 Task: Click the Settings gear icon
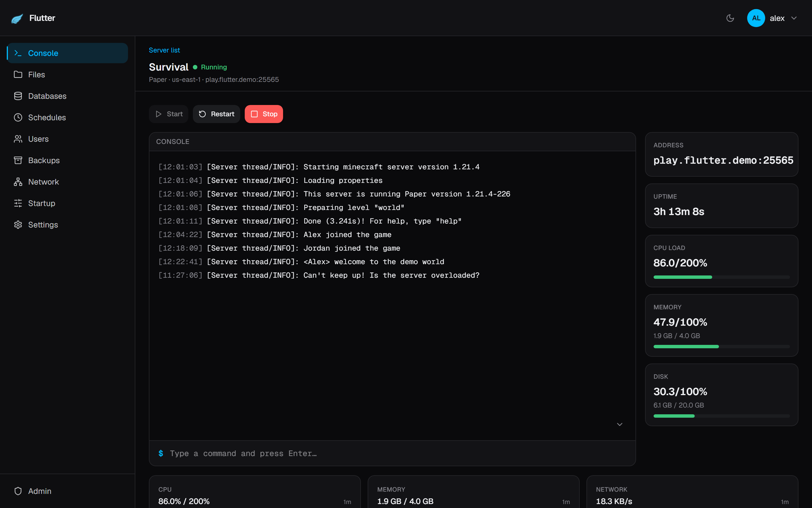point(18,225)
